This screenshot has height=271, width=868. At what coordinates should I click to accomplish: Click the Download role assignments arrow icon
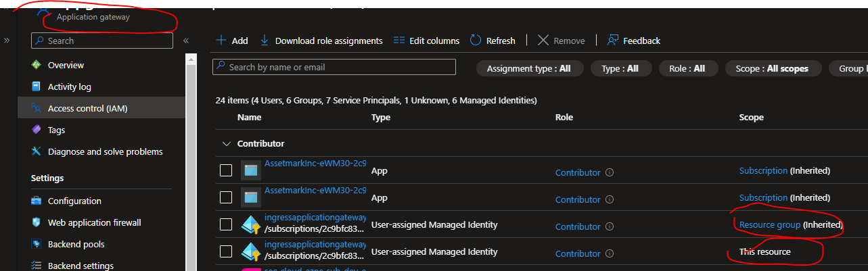[x=265, y=41]
